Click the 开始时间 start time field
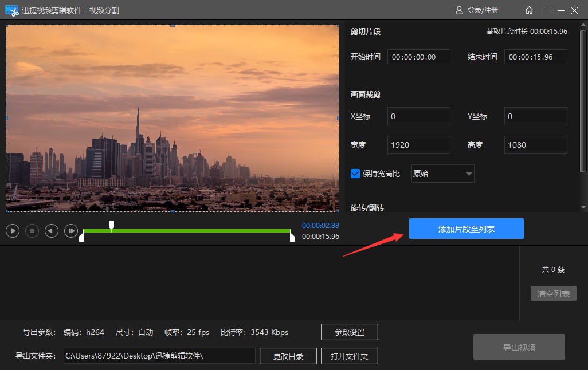588x370 pixels. coord(418,57)
